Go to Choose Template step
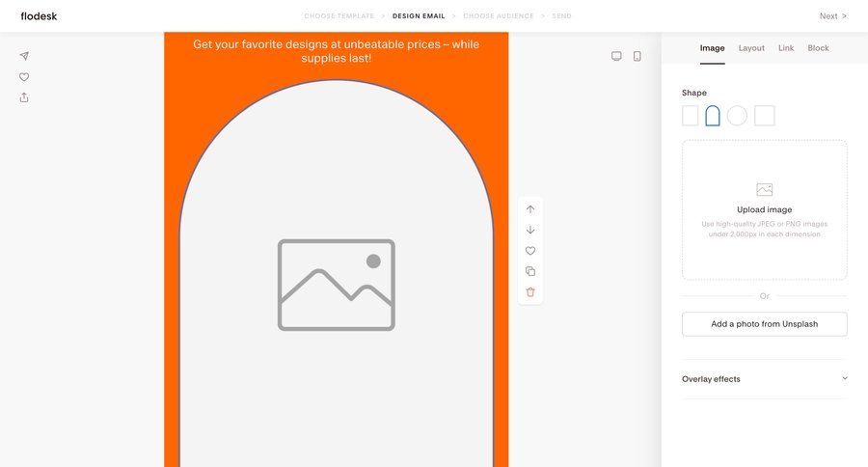 (339, 16)
